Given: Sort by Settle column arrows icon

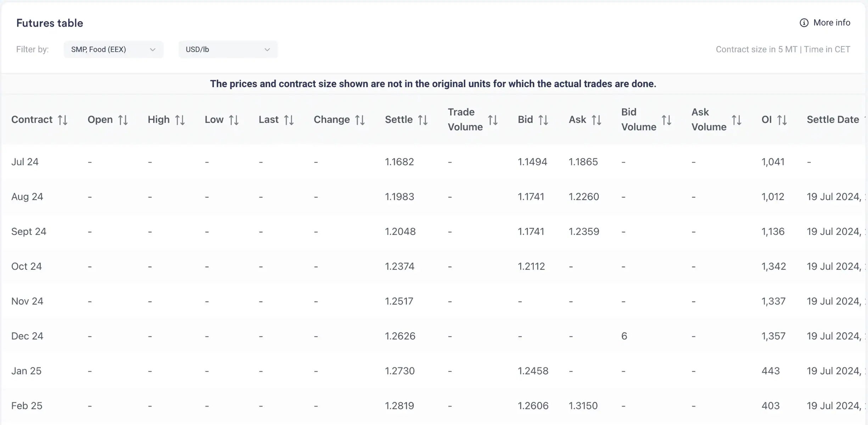Looking at the screenshot, I should pyautogui.click(x=423, y=120).
